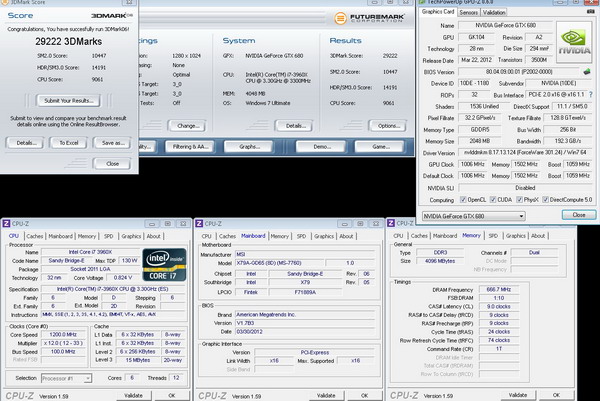The height and width of the screenshot is (401, 600).
Task: Click Validate in the CPU-Z processor window
Action: point(133,396)
